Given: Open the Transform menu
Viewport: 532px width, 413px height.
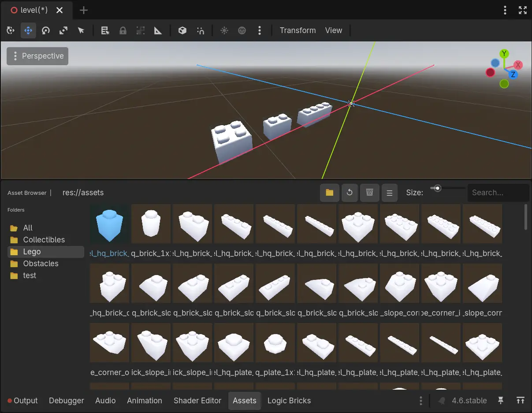Looking at the screenshot, I should [298, 30].
